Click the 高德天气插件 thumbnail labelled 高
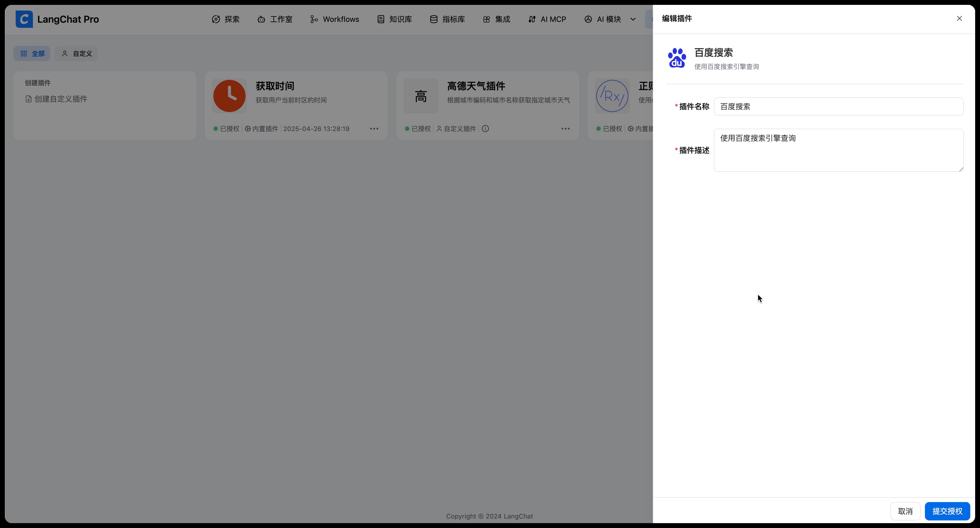 421,96
